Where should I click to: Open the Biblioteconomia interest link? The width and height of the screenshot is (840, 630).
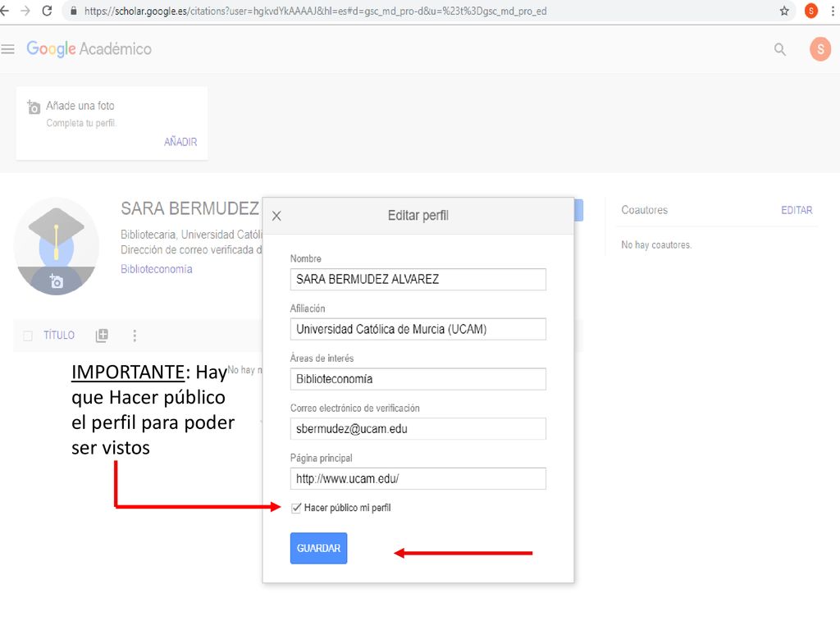pos(157,269)
